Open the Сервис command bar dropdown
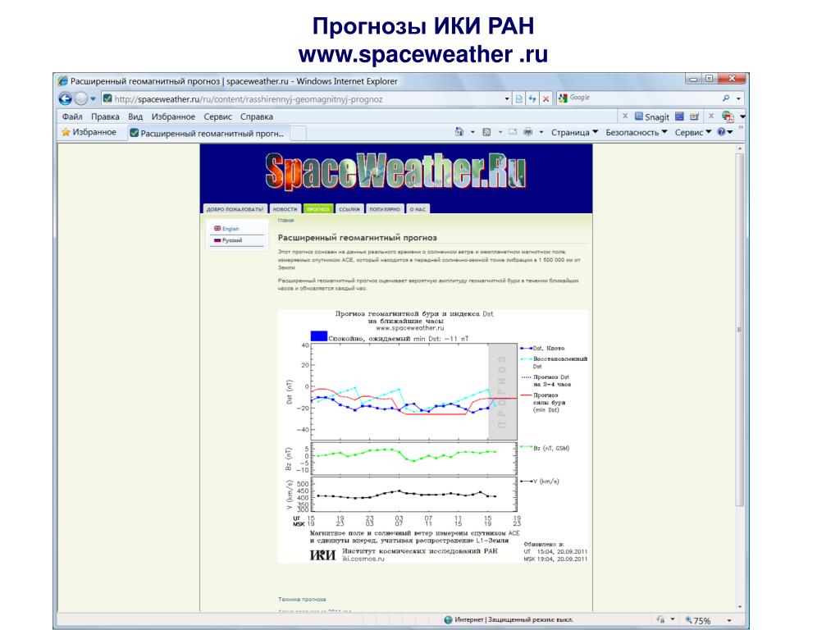 coord(692,132)
